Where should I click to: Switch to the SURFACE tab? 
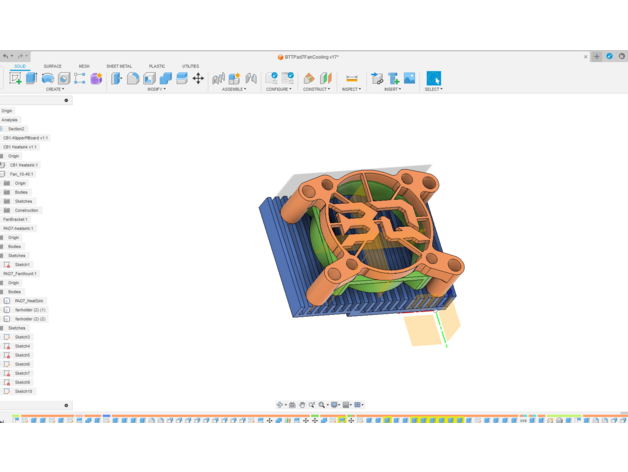tap(52, 66)
